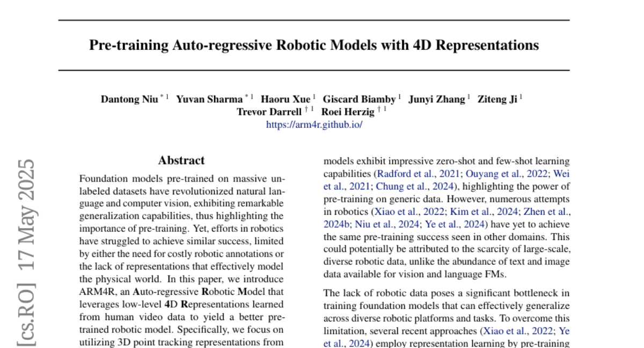Click author name Ziteng Ji
This screenshot has width=644, height=348.
(x=497, y=99)
